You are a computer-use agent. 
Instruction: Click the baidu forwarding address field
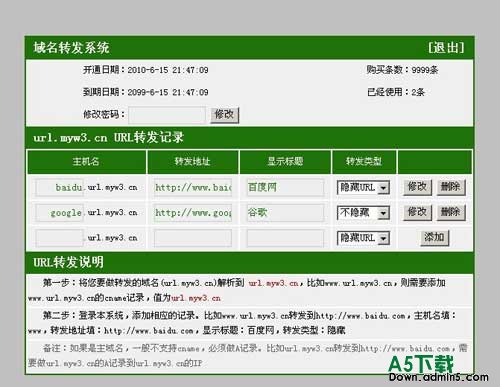193,188
